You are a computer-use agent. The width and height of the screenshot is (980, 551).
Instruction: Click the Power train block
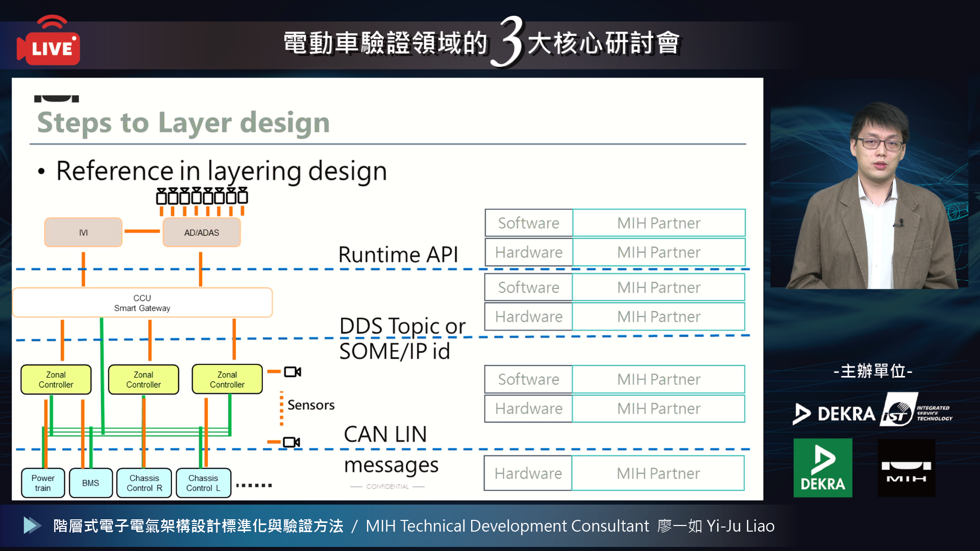43,483
